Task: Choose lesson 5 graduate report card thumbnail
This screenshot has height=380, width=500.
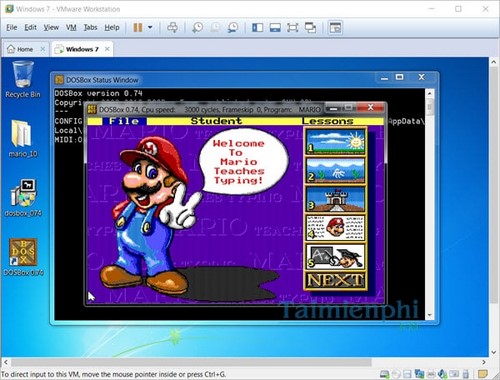Action: point(335,257)
